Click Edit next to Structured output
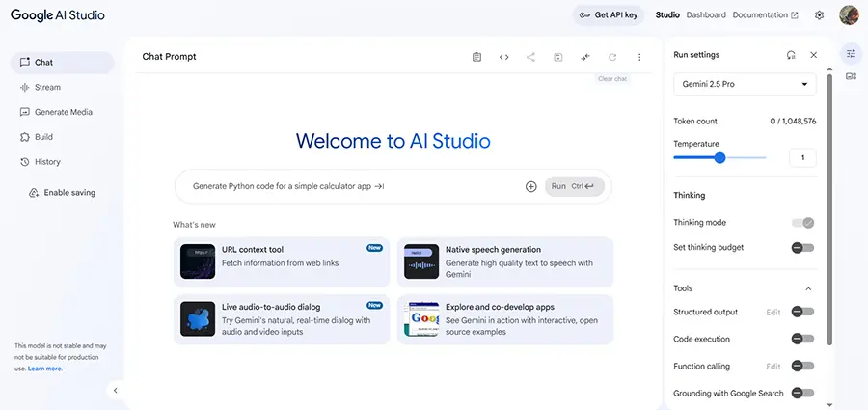The height and width of the screenshot is (410, 868). click(773, 312)
